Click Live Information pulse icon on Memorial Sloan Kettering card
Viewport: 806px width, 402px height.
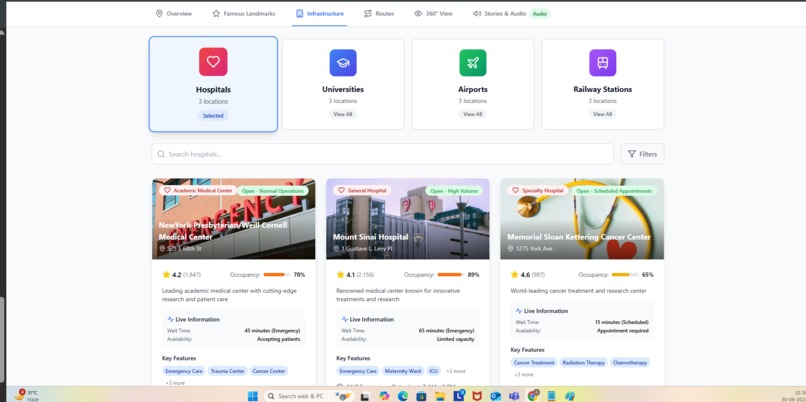coord(519,311)
